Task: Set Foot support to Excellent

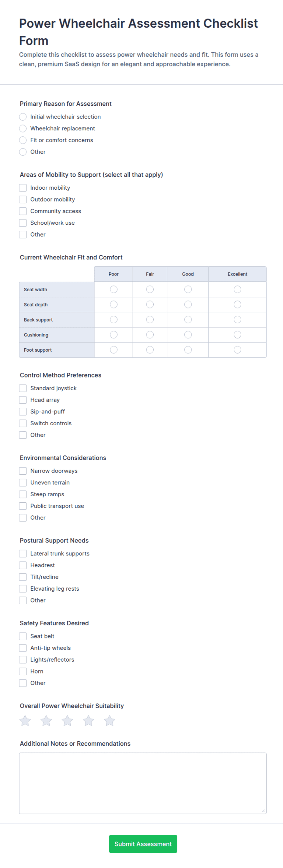Action: pyautogui.click(x=238, y=350)
